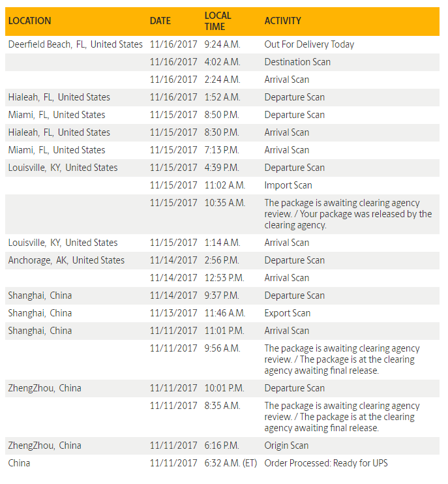Select the 11/13/2017 date cell
This screenshot has height=484, width=448.
[173, 313]
